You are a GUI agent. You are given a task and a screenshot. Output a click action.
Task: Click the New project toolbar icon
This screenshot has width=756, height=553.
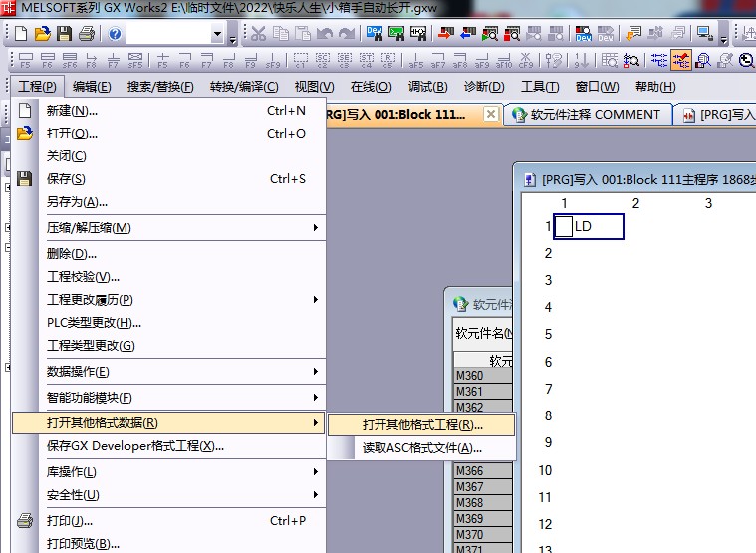(x=21, y=33)
